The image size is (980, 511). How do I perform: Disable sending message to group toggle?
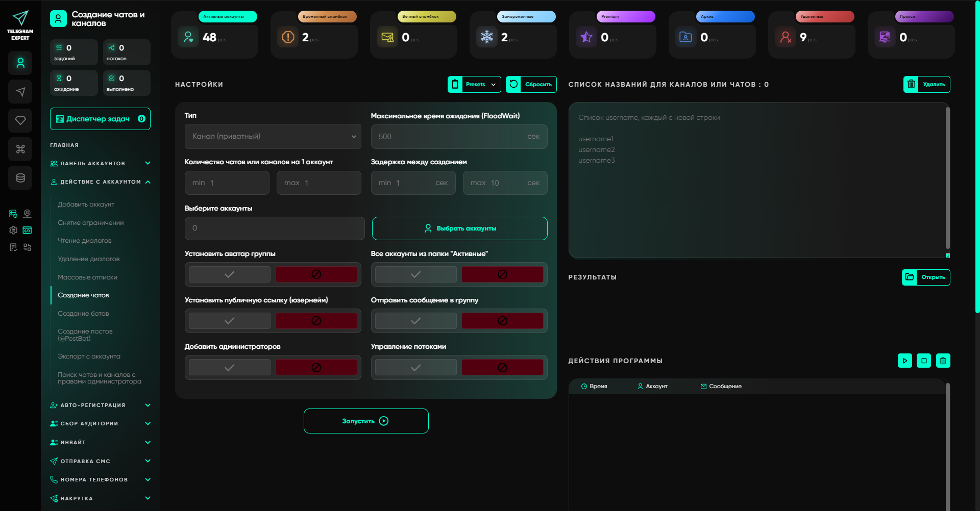502,321
